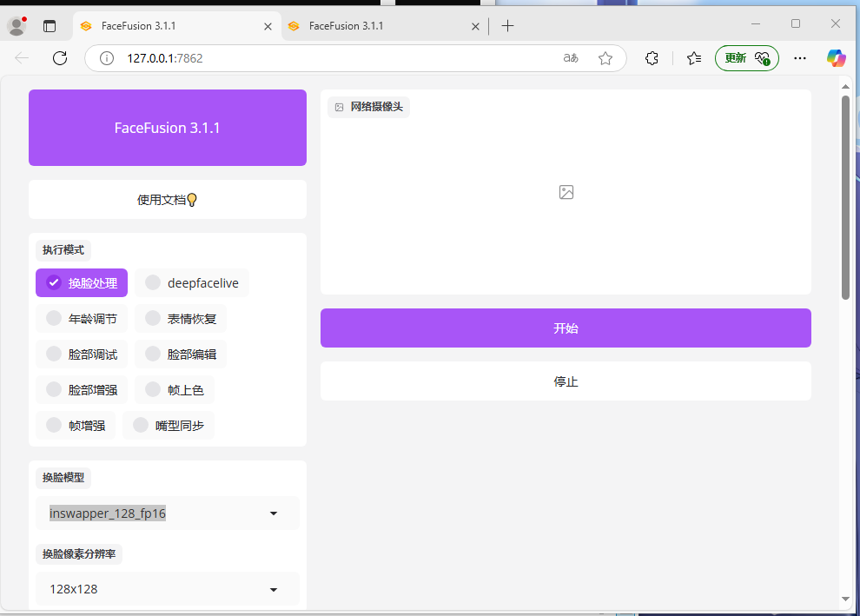The image size is (860, 616).
Task: Expand the 换脸像素分辨率 128x128 dropdown
Action: click(x=168, y=589)
